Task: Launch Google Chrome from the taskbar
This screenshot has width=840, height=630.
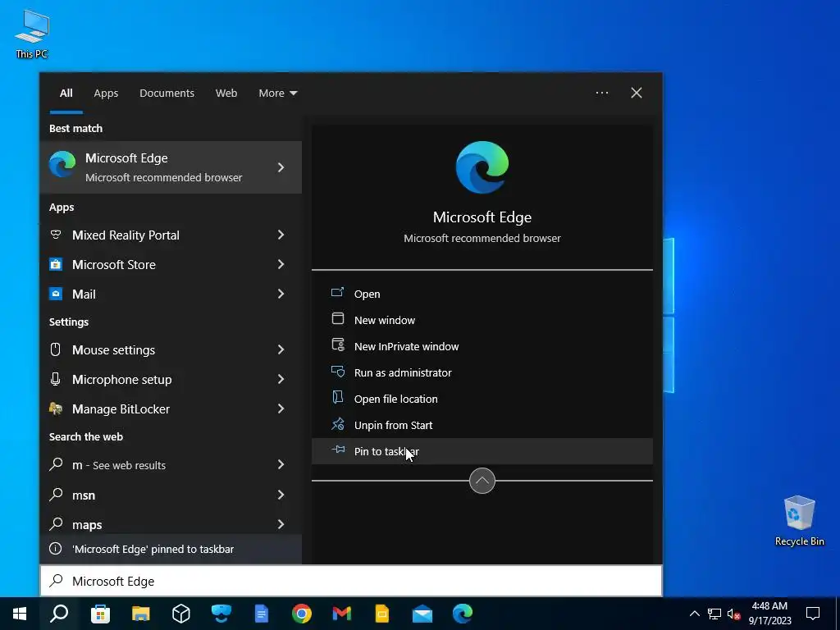Action: coord(302,614)
